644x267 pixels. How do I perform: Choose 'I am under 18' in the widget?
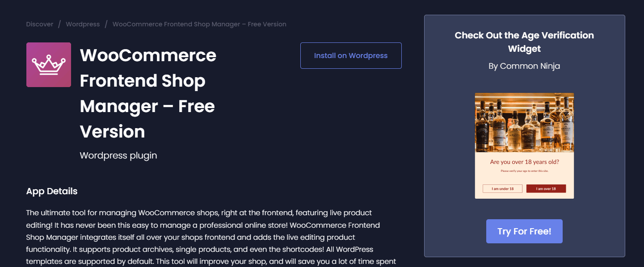(x=502, y=188)
